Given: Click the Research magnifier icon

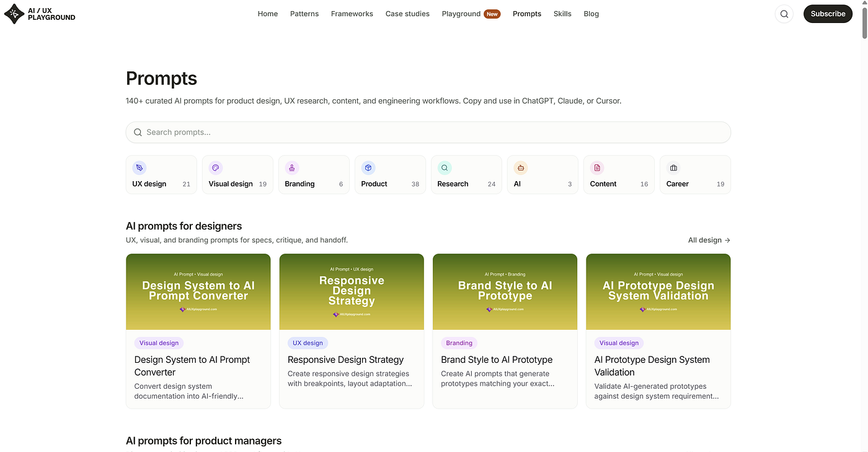Looking at the screenshot, I should coord(445,167).
